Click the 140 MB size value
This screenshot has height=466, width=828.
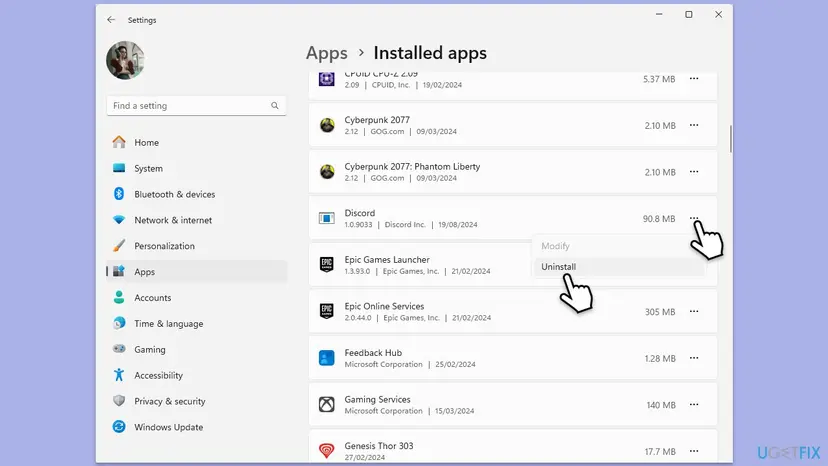point(661,405)
